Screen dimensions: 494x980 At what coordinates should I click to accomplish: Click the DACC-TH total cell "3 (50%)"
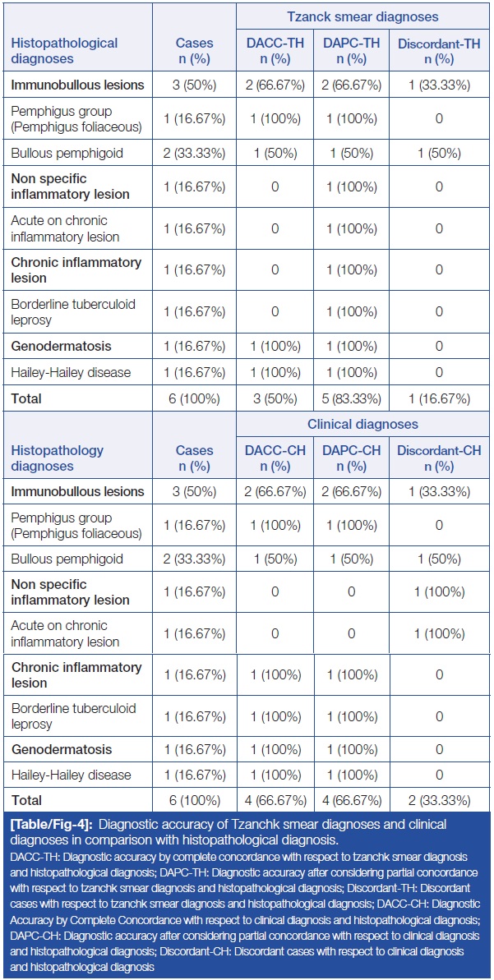275,399
